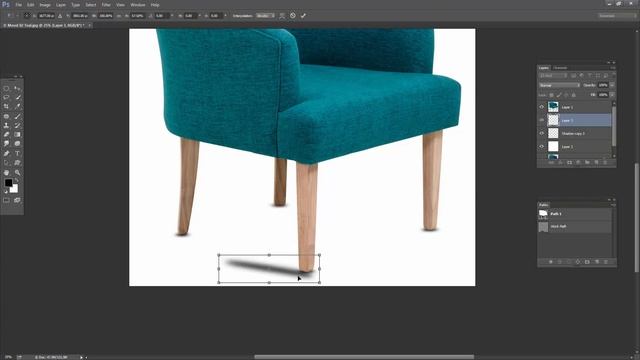Click background white color swatch

pyautogui.click(x=15, y=189)
